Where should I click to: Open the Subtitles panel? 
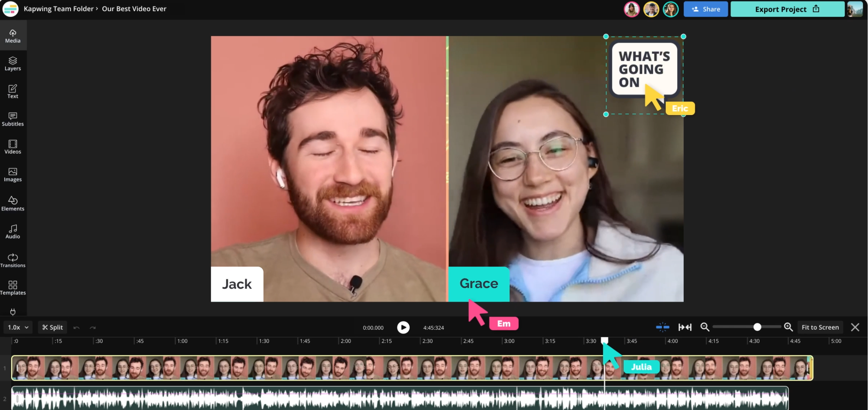(13, 119)
